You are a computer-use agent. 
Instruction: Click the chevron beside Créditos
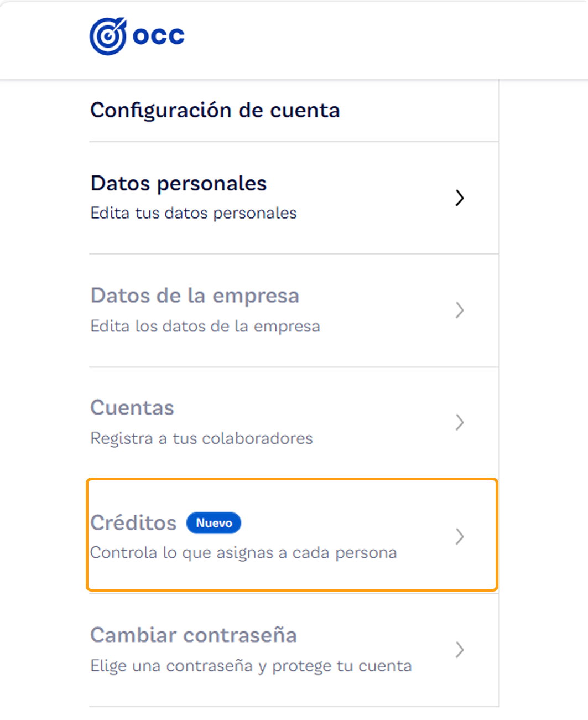tap(460, 536)
